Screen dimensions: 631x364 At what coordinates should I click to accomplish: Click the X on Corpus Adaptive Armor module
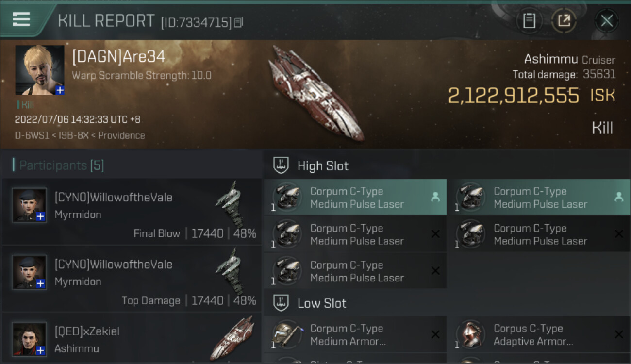(619, 334)
